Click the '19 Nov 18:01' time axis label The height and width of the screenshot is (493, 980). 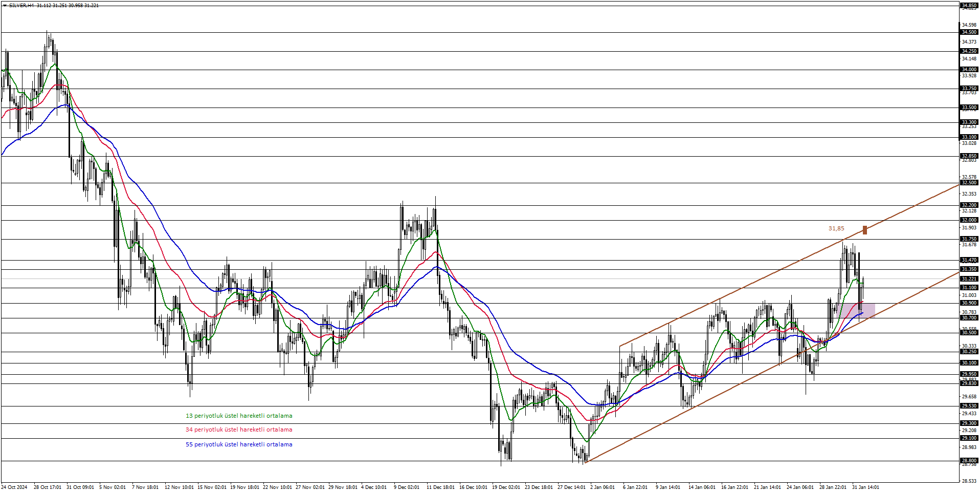tap(244, 487)
